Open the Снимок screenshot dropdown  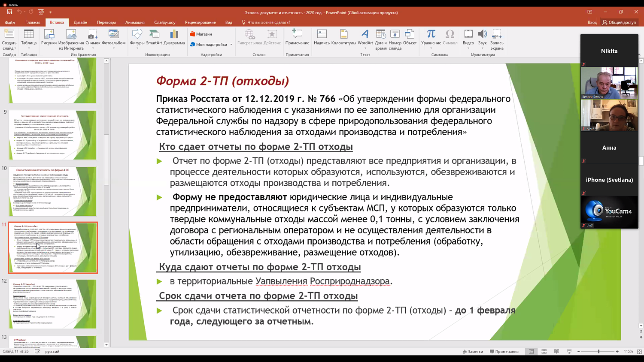click(93, 48)
